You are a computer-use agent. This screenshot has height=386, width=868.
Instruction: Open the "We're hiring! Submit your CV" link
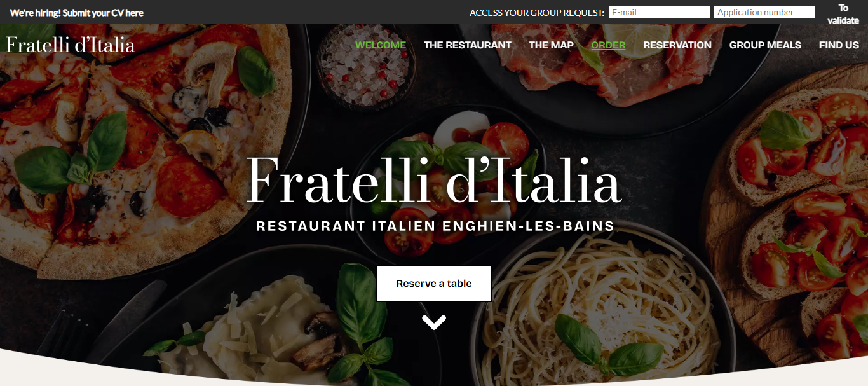[x=76, y=13]
